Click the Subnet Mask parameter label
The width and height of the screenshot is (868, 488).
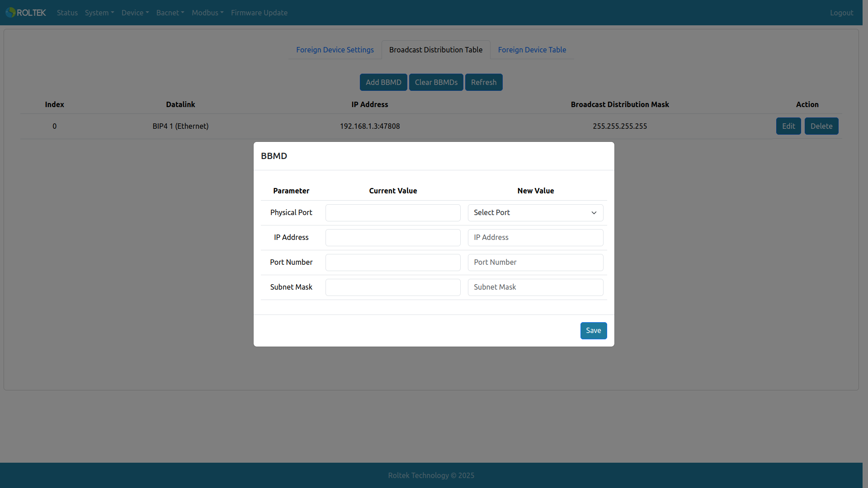coord(291,287)
